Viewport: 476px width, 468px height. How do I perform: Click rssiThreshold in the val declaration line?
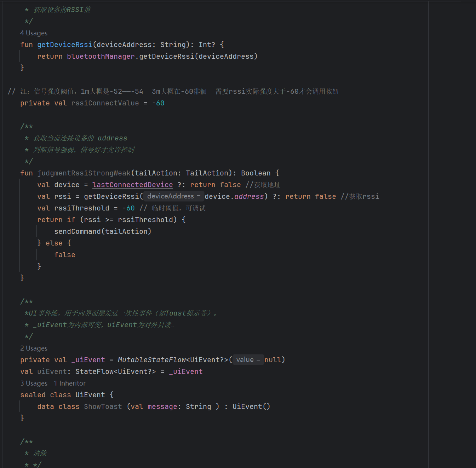(82, 208)
